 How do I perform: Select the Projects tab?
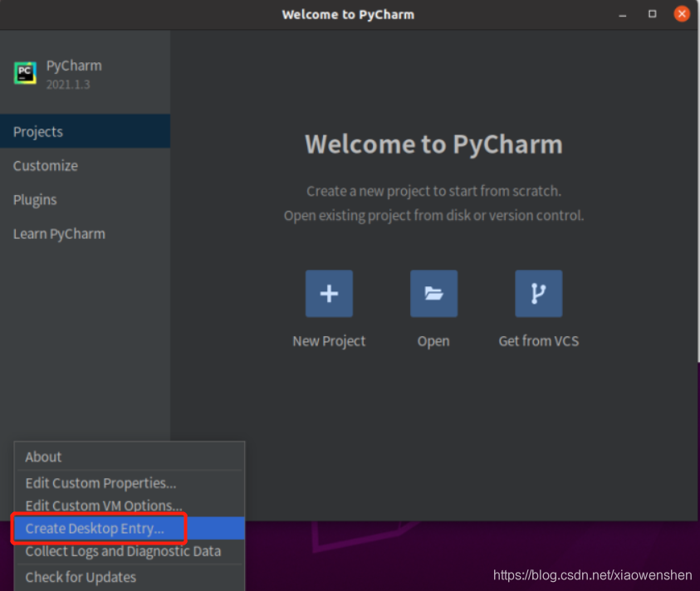tap(85, 131)
